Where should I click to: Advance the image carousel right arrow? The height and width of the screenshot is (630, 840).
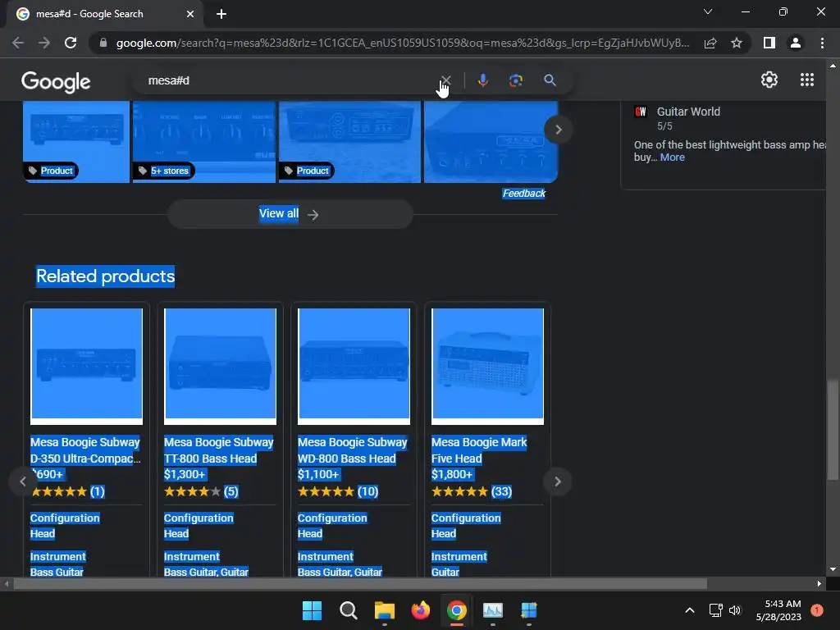coord(558,130)
